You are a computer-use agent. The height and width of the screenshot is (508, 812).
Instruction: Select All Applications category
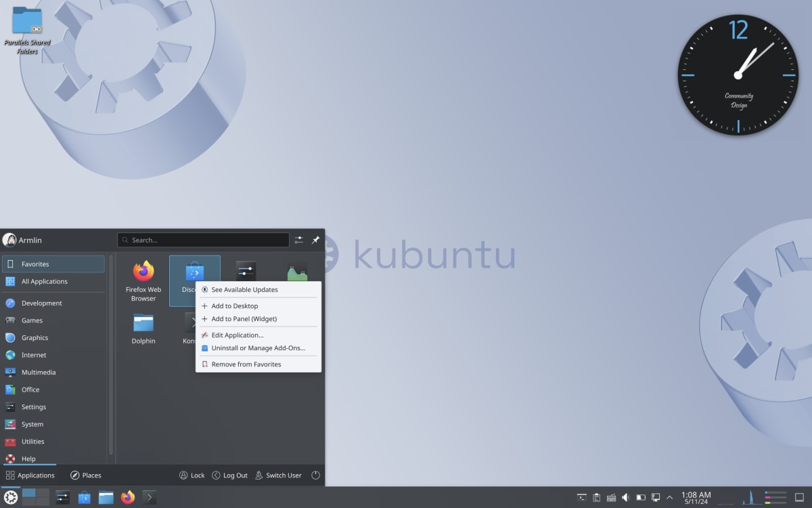click(53, 281)
